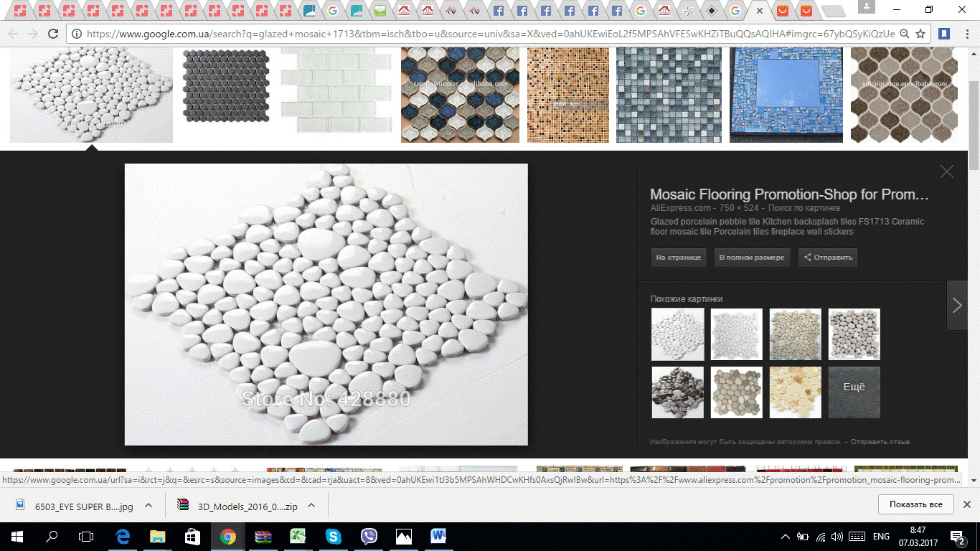This screenshot has width=980, height=551.
Task: Bookmark this page with the star icon
Action: click(x=920, y=34)
